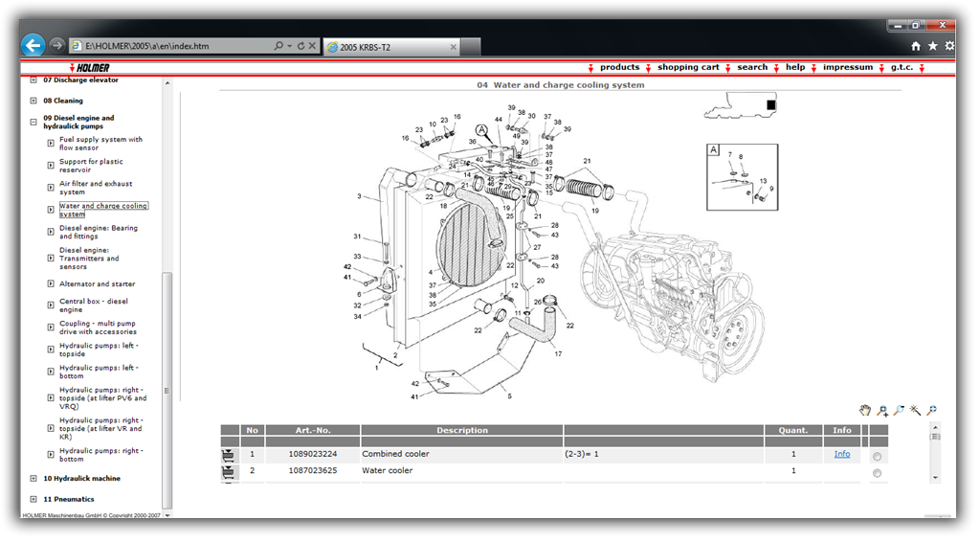The image size is (980, 542).
Task: Open the g.t.c. menu item
Action: click(902, 67)
